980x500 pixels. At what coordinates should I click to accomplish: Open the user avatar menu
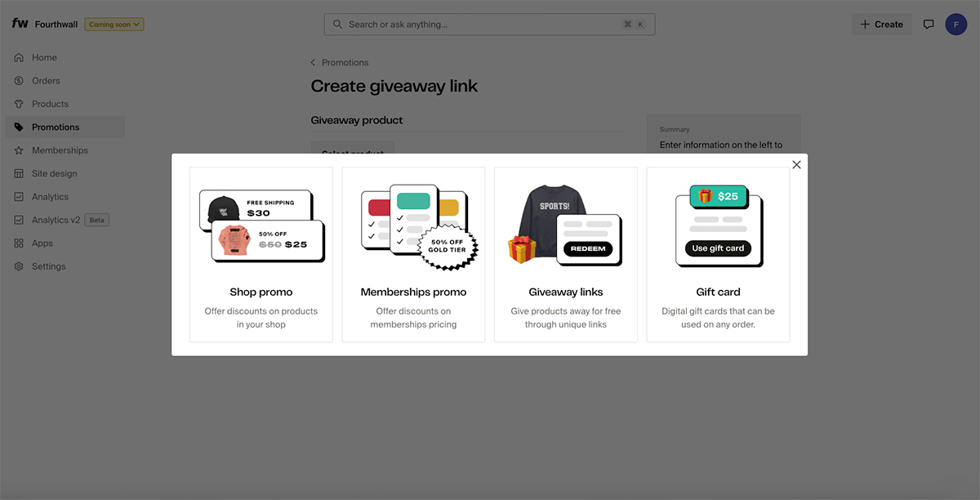point(955,25)
